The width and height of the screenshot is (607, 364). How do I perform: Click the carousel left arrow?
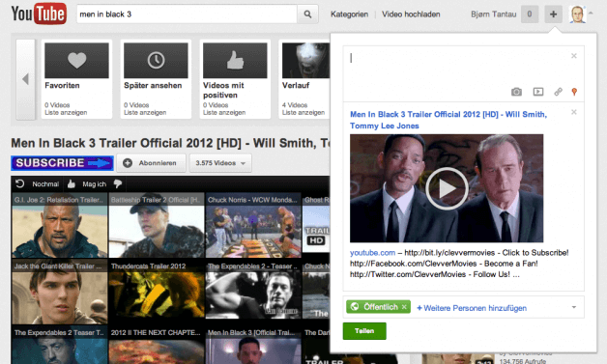tap(25, 79)
